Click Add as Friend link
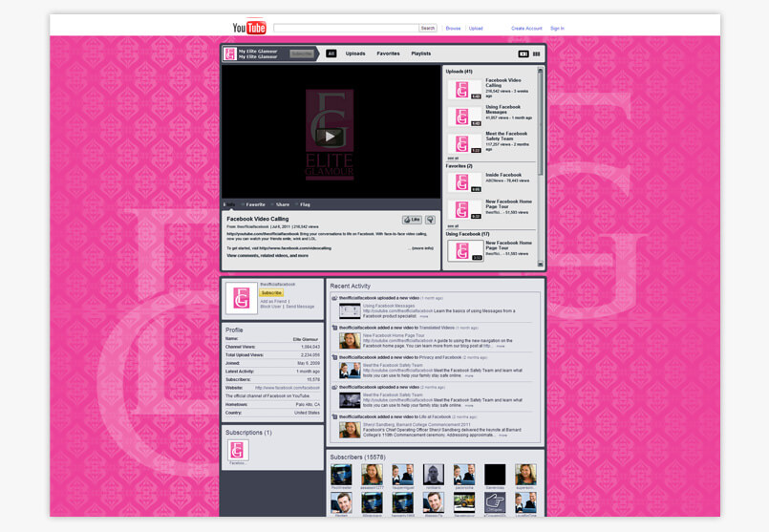 [x=273, y=301]
